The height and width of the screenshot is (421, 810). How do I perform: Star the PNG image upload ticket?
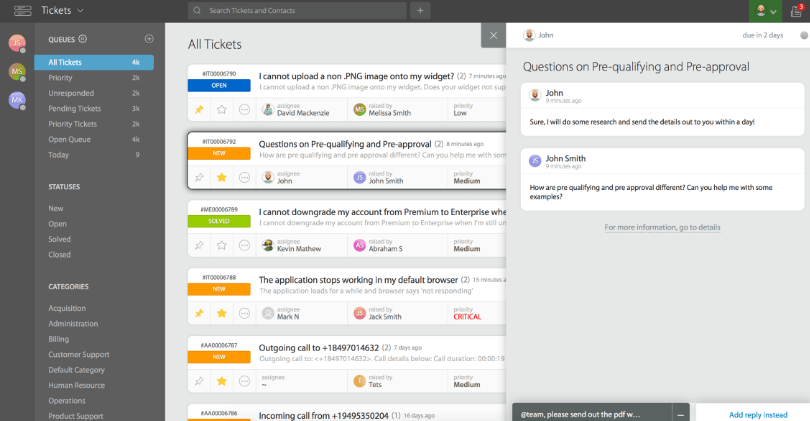coord(222,110)
